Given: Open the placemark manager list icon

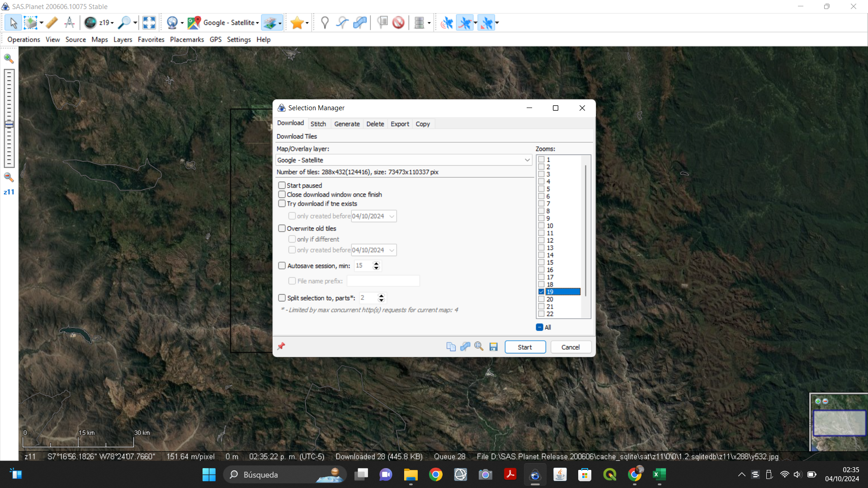Looking at the screenshot, I should pos(382,23).
